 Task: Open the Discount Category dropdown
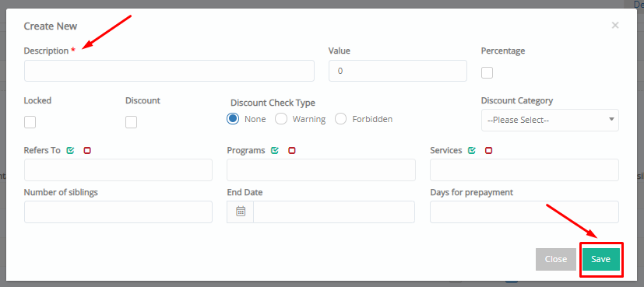pyautogui.click(x=550, y=120)
